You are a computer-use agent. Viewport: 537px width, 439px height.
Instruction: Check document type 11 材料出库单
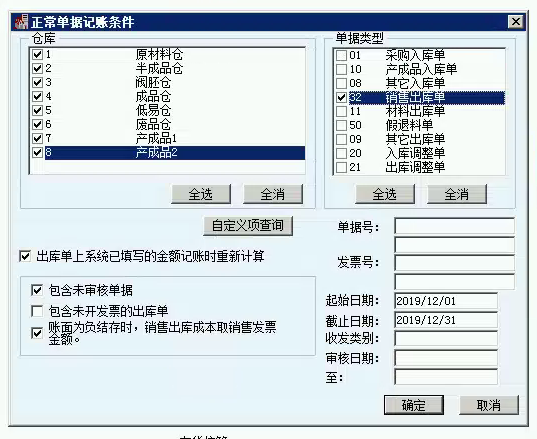pos(341,111)
